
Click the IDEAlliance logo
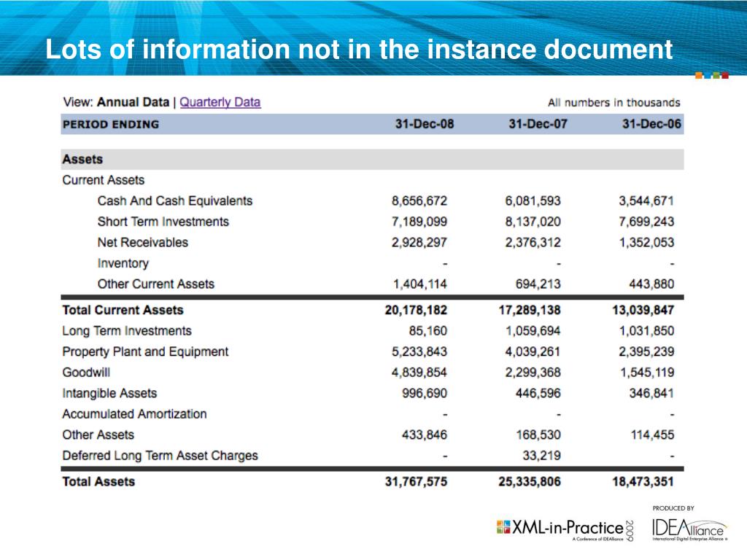[689, 529]
